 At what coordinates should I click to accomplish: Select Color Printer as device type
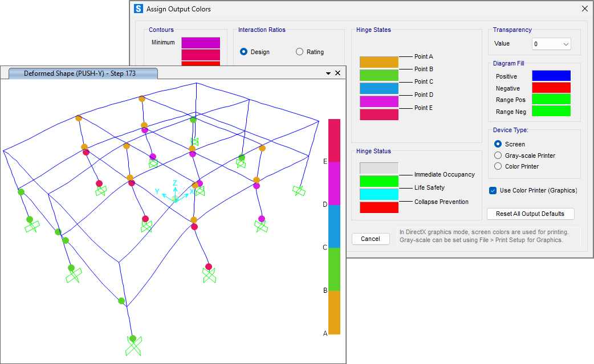pyautogui.click(x=498, y=166)
